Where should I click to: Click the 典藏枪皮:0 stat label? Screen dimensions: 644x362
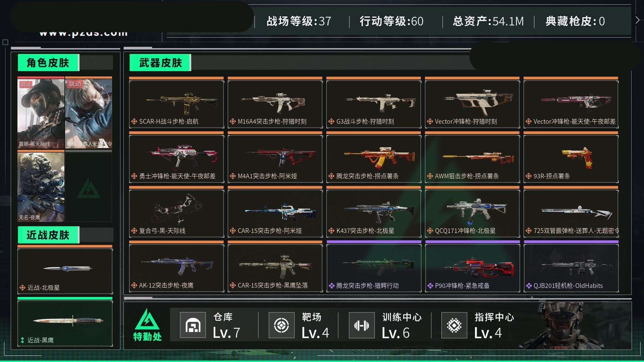pos(575,21)
